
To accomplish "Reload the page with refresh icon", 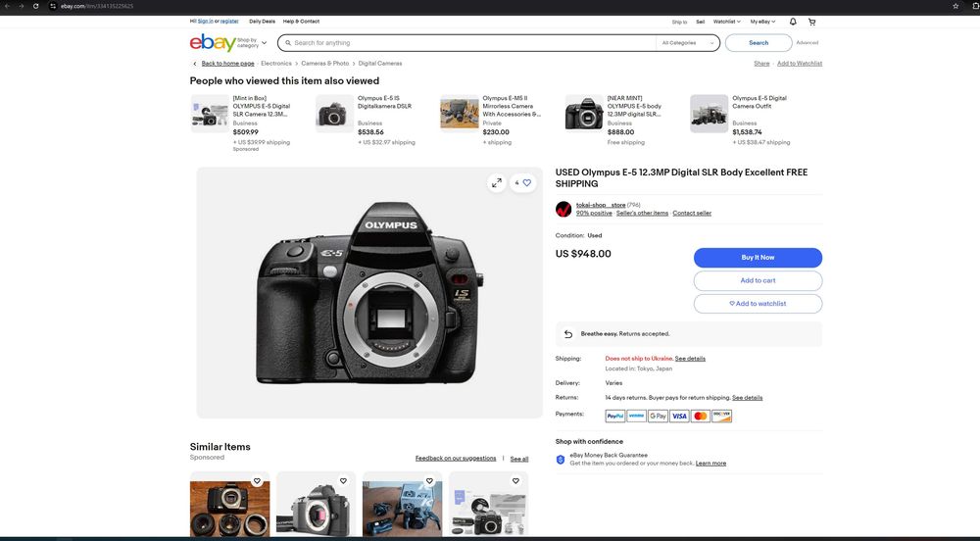I will (35, 6).
